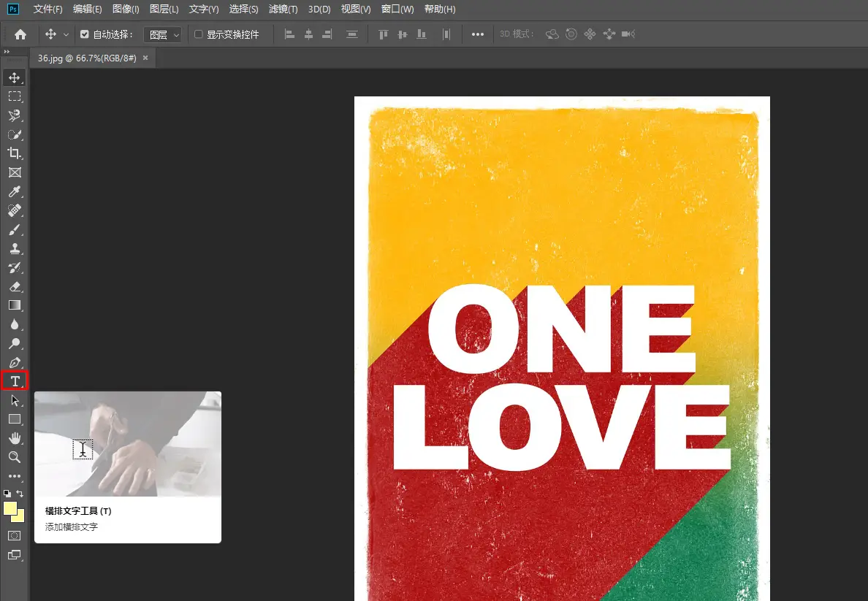Choose the Brush tool

15,230
